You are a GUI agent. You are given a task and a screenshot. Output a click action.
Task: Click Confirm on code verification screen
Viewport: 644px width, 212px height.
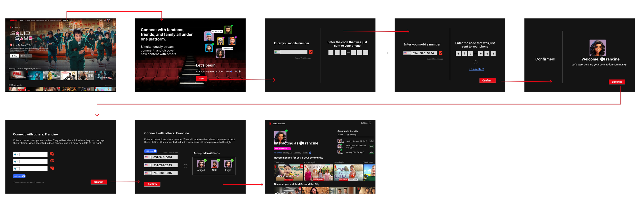pyautogui.click(x=487, y=80)
